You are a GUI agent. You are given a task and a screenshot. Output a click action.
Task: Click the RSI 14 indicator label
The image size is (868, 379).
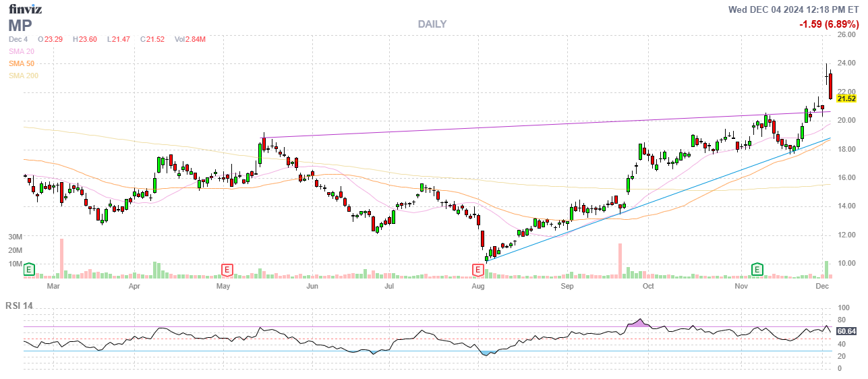18,305
